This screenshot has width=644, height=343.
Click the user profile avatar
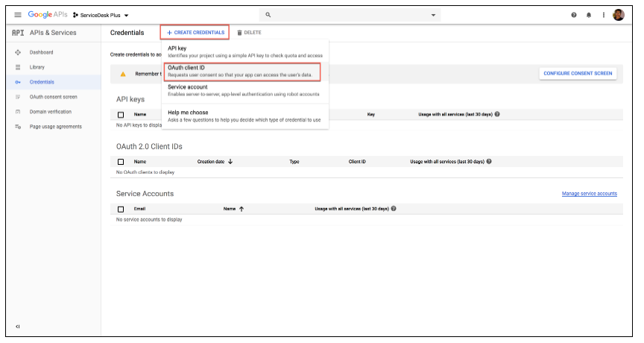coord(619,15)
